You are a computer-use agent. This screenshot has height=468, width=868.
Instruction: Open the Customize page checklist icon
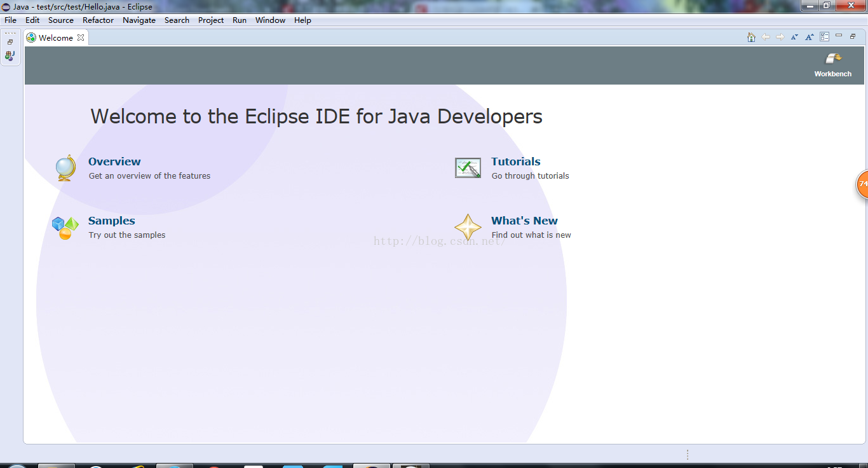pyautogui.click(x=824, y=37)
